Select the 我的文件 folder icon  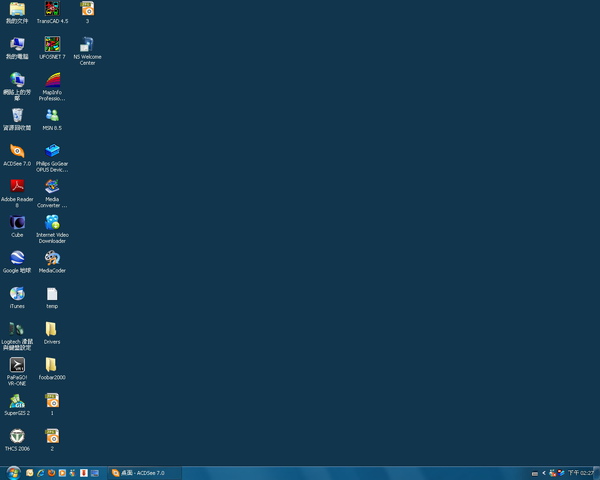(17, 12)
